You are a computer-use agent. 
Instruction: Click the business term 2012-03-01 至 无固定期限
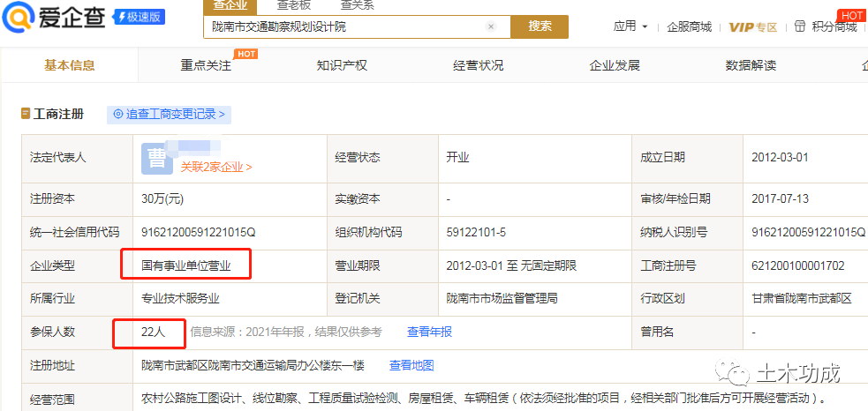coord(511,265)
